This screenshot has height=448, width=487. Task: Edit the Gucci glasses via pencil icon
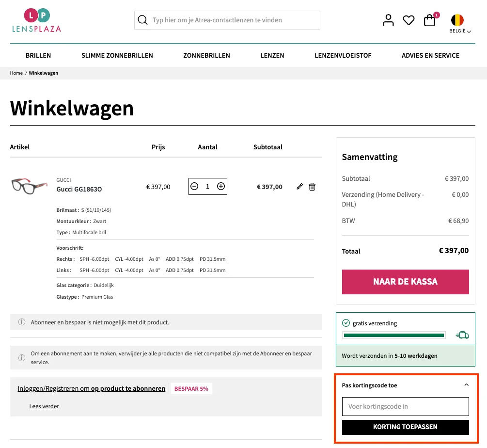click(299, 186)
